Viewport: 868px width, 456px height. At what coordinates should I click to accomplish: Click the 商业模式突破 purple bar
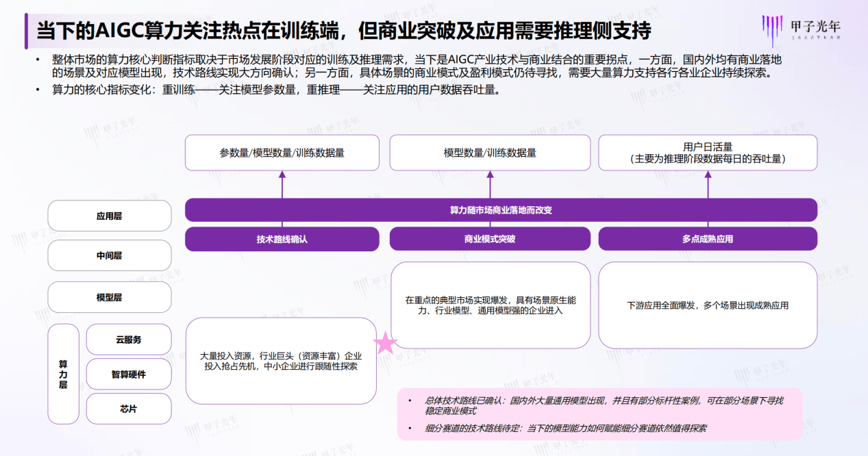(490, 239)
